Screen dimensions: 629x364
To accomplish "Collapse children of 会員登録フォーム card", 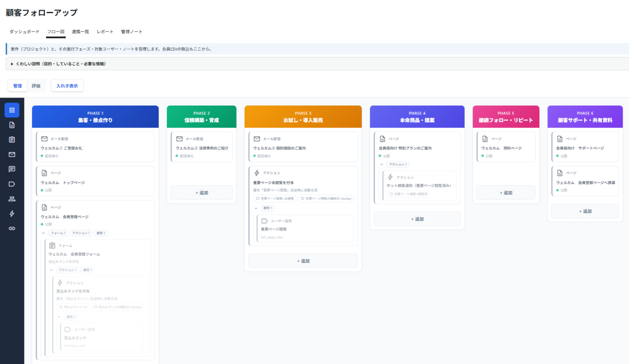I will coord(52,270).
